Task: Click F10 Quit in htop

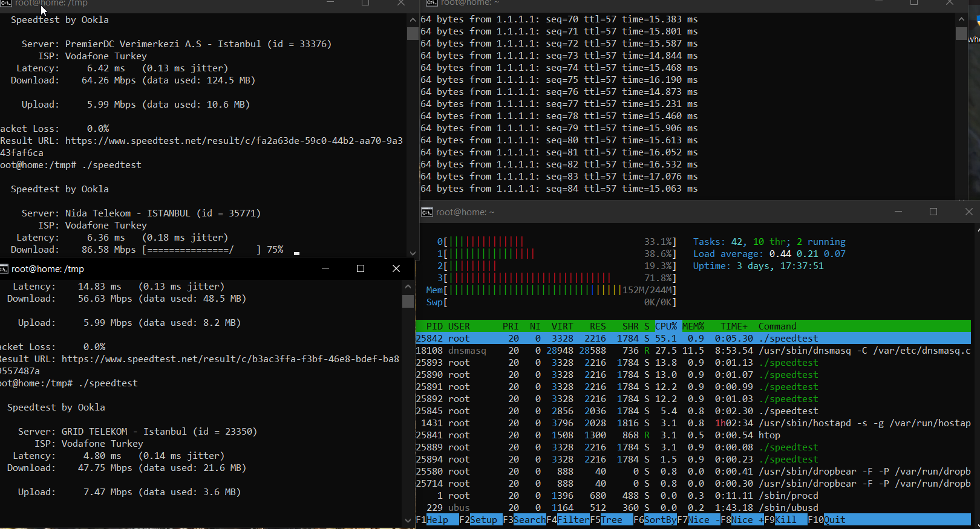Action: (x=826, y=520)
